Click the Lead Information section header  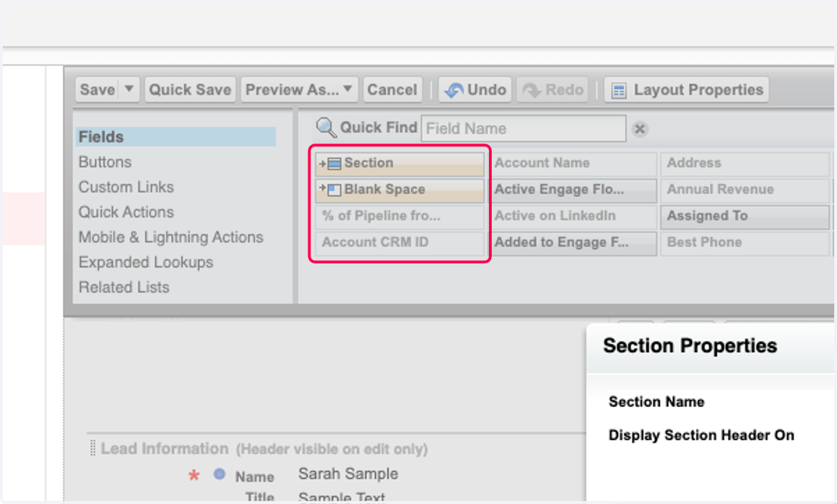click(165, 449)
